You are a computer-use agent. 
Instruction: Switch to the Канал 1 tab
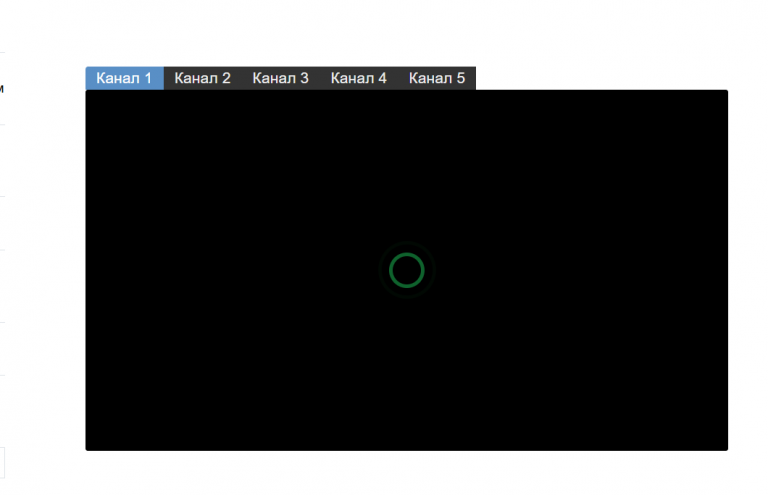[124, 78]
